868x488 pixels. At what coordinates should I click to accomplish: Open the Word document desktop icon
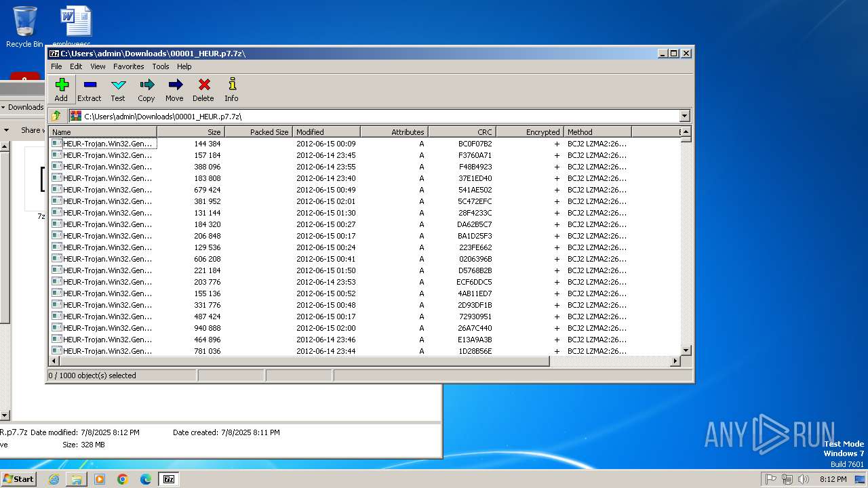coord(75,27)
